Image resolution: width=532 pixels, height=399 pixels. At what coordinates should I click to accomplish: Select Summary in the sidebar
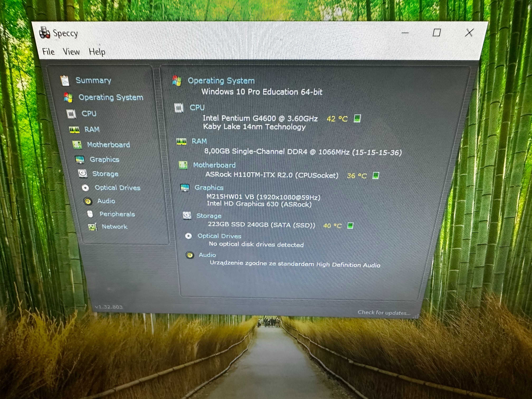pos(94,80)
